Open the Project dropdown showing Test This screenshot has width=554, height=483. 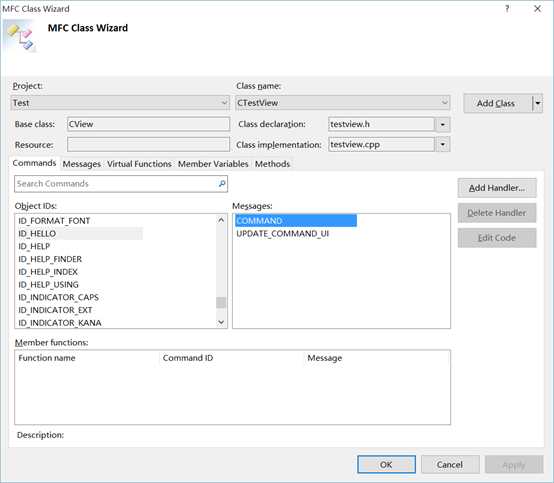[120, 103]
